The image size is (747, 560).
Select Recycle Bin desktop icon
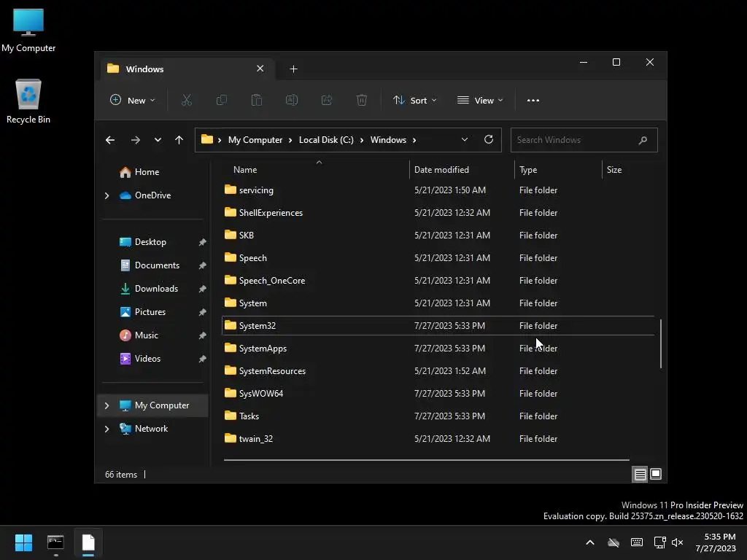point(28,101)
